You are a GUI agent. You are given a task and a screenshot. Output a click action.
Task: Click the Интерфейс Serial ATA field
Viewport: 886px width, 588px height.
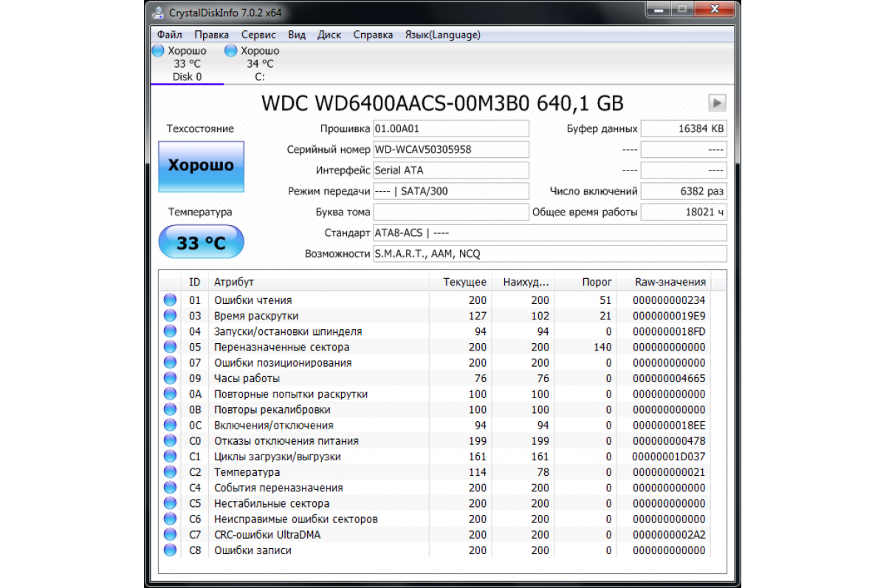pos(452,170)
